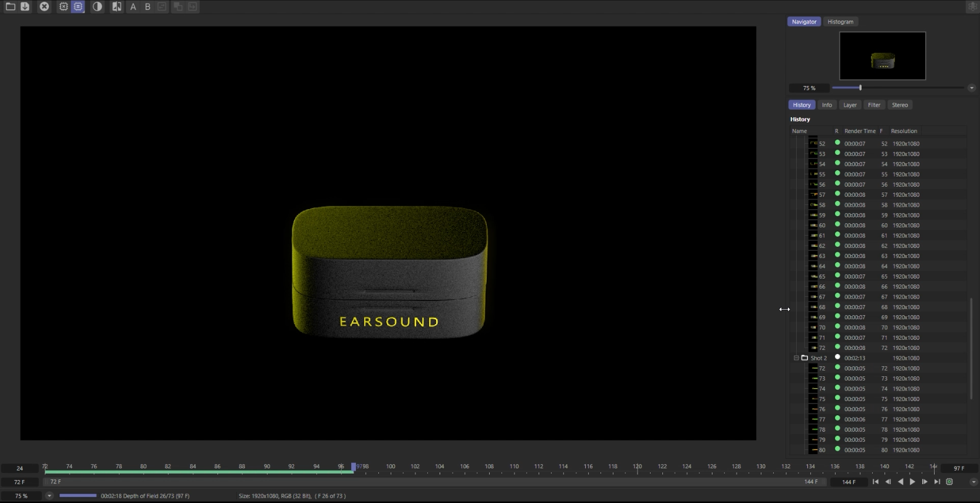This screenshot has width=980, height=503.
Task: Open the dropdown arrow after playback controls
Action: pyautogui.click(x=973, y=482)
